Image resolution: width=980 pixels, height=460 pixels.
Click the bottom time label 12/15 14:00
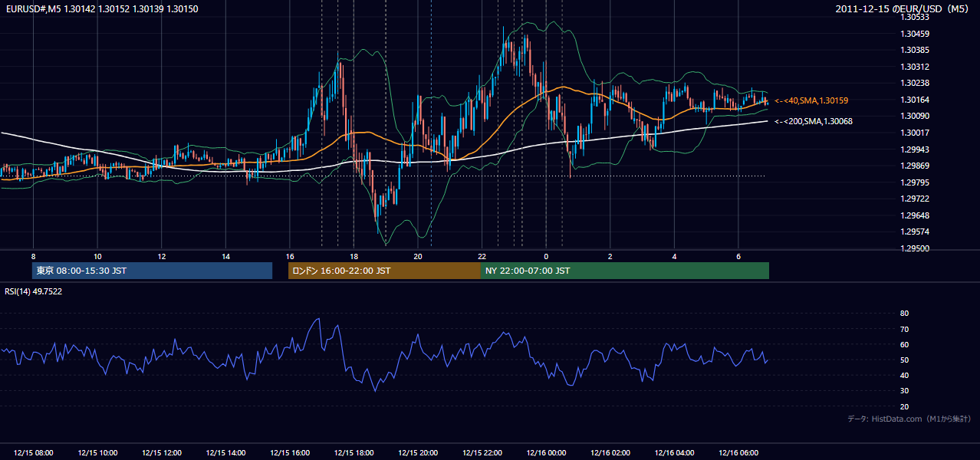tap(225, 453)
